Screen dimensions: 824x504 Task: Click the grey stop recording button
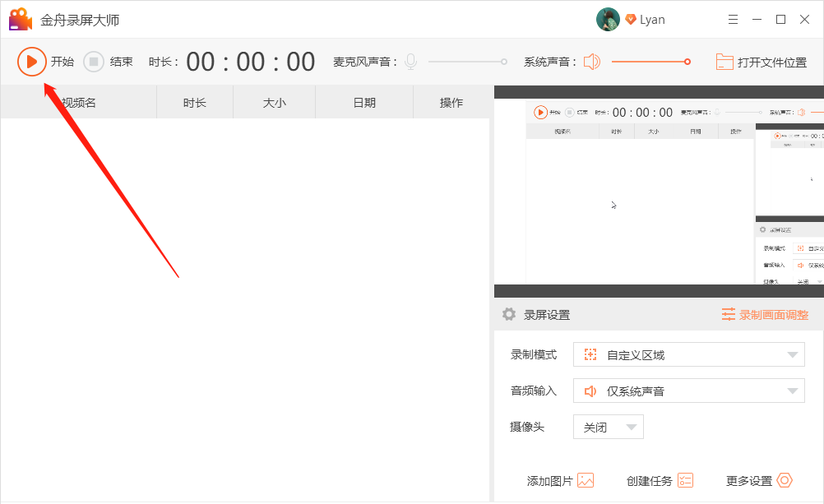(94, 62)
